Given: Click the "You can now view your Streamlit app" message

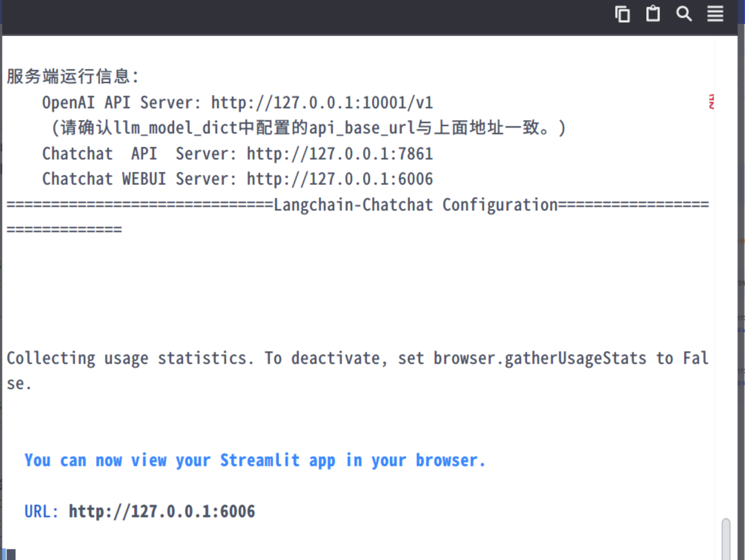Looking at the screenshot, I should click(x=255, y=460).
